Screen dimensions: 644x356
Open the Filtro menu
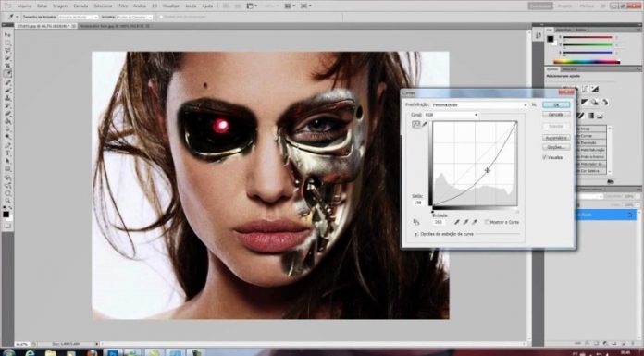123,6
